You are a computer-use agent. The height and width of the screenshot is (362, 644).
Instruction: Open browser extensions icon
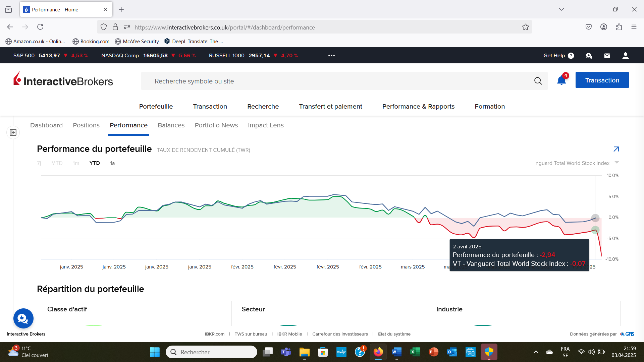point(619,27)
